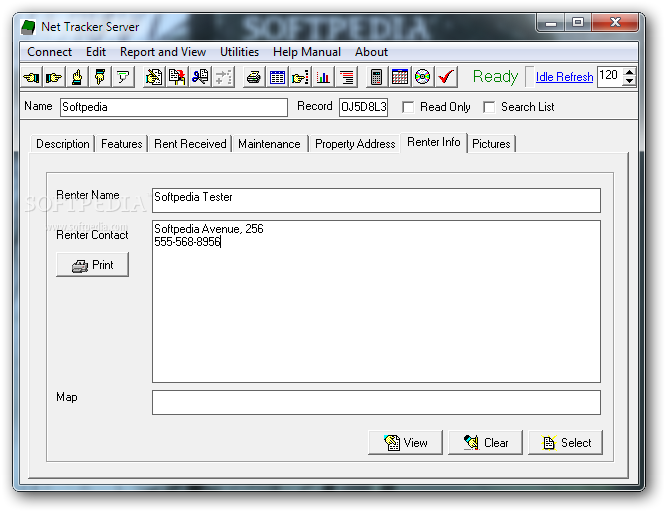Decrease the idle refresh value with down arrow
The height and width of the screenshot is (512, 666).
(629, 82)
